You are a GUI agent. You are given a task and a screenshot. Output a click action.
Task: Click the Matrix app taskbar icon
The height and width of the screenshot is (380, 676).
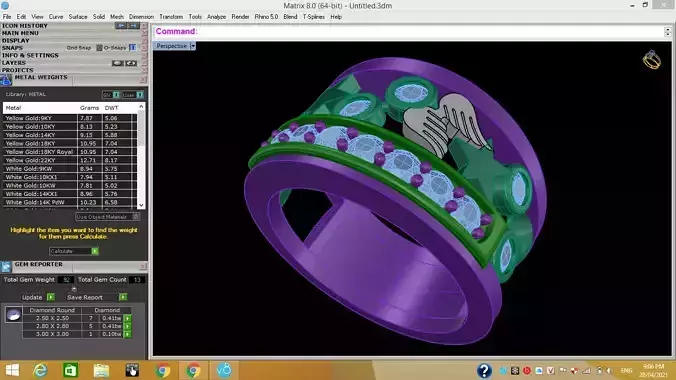click(224, 371)
